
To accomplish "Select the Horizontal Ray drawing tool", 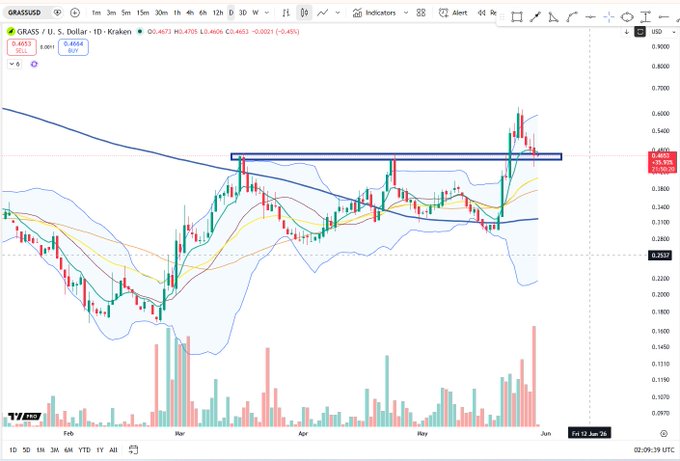I will 664,17.
